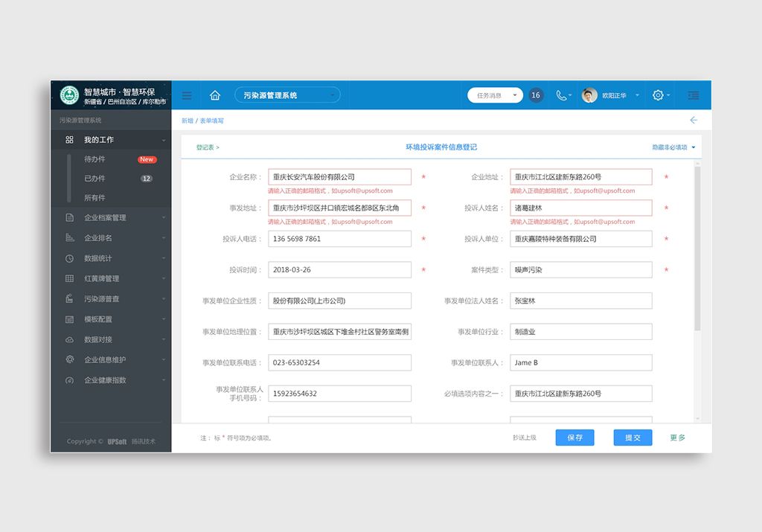Click the 表单填写 breadcrumb link
The width and height of the screenshot is (762, 532).
coord(212,121)
